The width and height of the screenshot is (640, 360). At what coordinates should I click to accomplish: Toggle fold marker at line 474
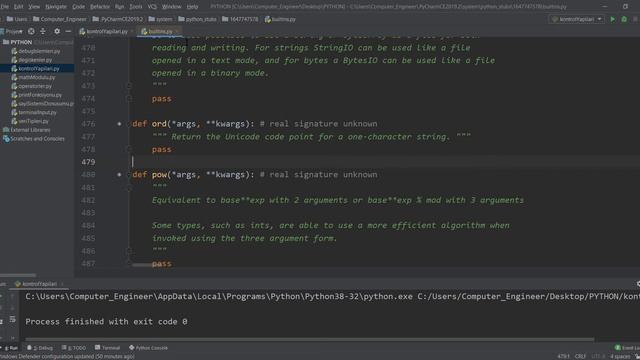click(129, 98)
